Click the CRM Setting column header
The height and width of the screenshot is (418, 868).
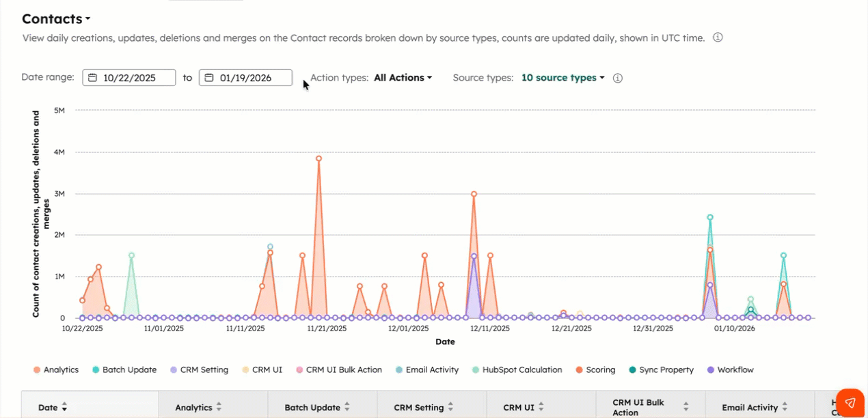coord(418,408)
